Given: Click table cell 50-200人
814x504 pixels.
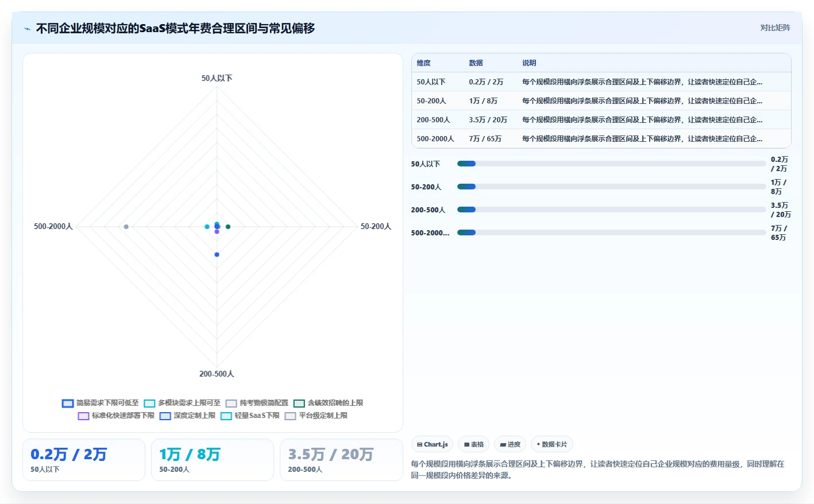Looking at the screenshot, I should pos(431,101).
